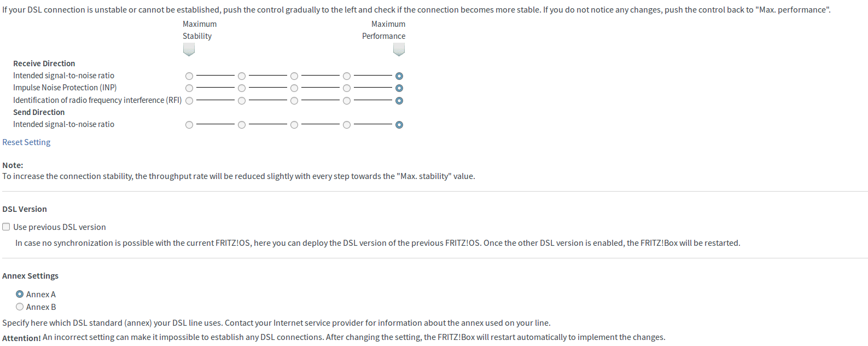Set receive signal-to-noise ratio to maximum stability
The image size is (868, 346).
click(x=189, y=76)
